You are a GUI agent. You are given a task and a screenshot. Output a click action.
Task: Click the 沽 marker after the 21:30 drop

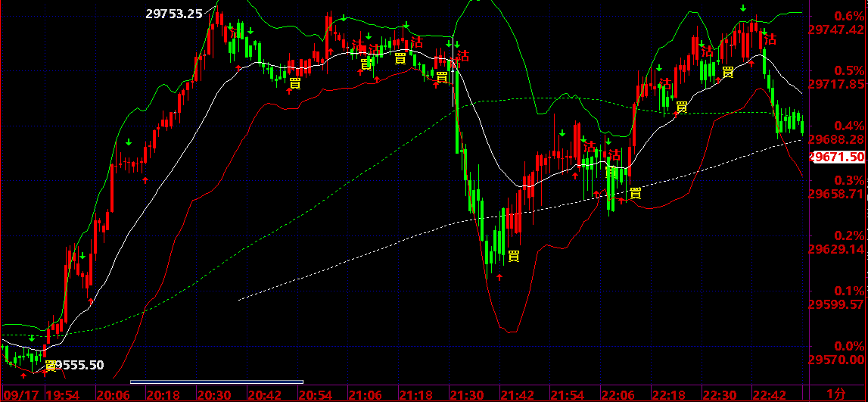pos(463,55)
